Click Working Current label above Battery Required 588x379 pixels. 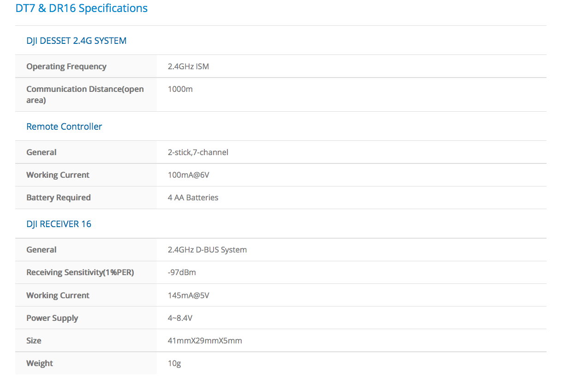(58, 175)
